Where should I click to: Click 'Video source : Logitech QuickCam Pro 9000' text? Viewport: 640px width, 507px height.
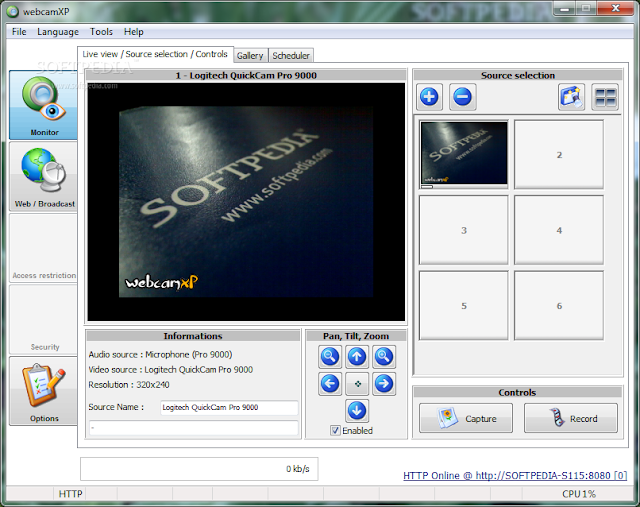171,369
